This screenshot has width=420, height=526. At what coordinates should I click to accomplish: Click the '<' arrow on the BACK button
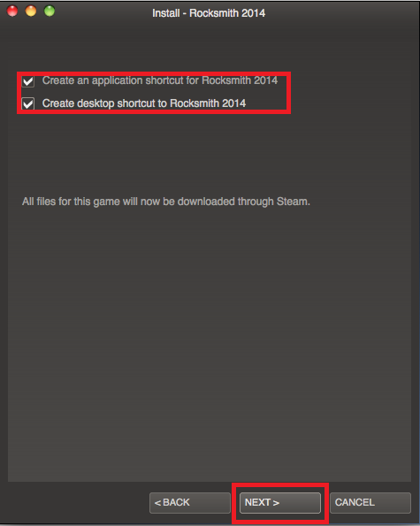click(x=157, y=502)
